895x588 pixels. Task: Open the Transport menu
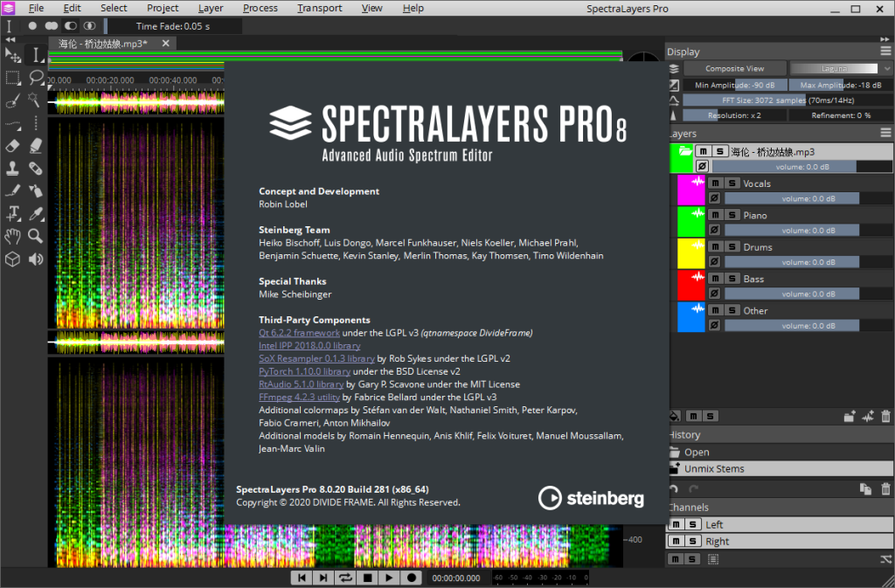click(x=320, y=8)
